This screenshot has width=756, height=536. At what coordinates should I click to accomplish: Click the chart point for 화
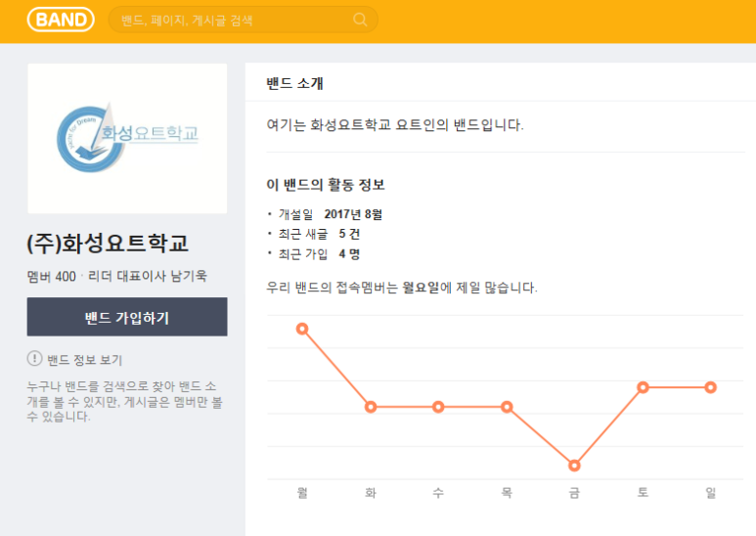pos(371,407)
